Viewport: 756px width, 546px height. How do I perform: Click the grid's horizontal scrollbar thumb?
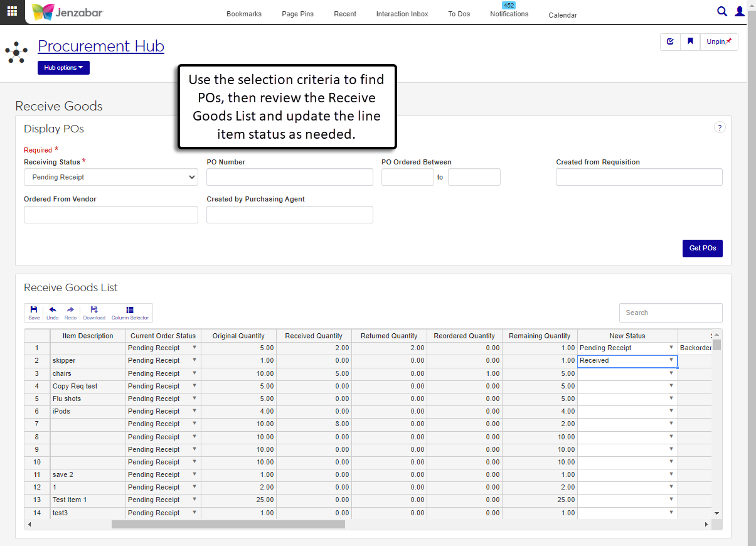[228, 524]
